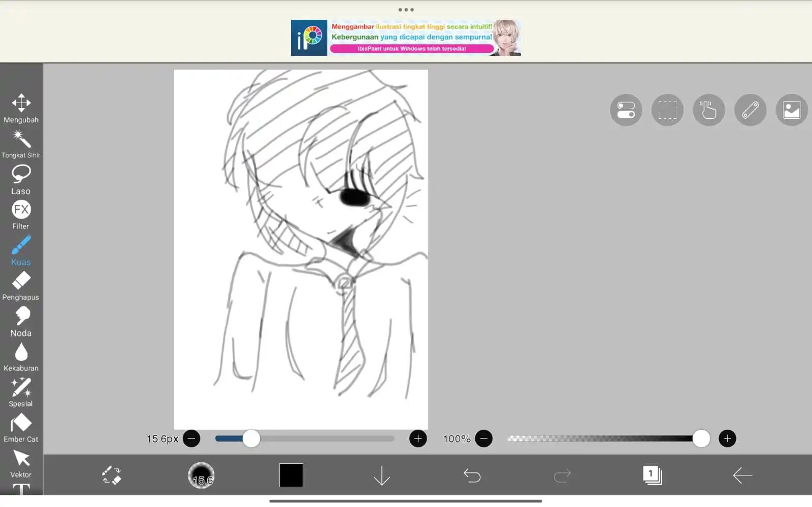Select the Ember Cat bucket tool

click(21, 428)
